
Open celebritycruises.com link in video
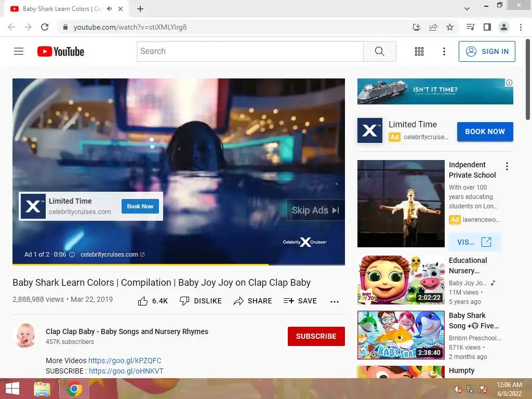[112, 255]
